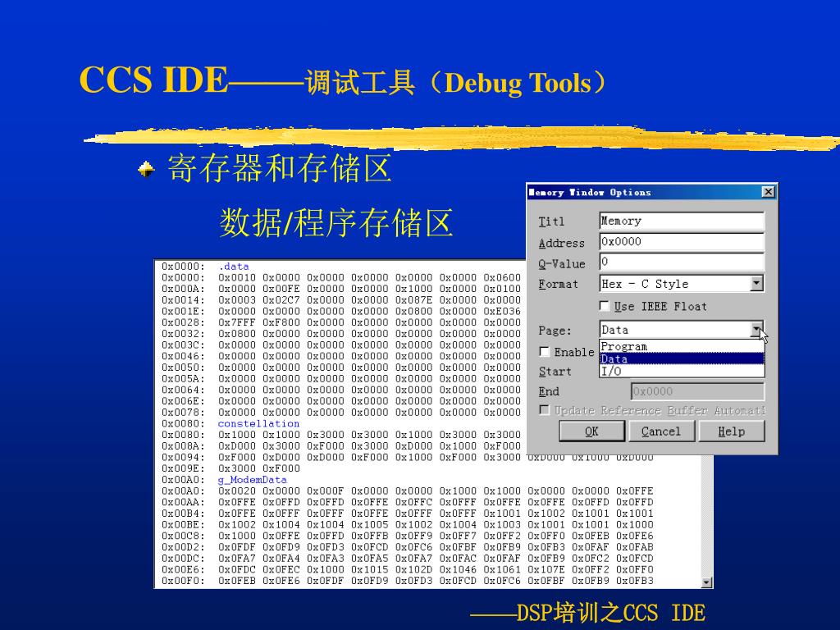Click address 0x00F0: row label
This screenshot has width=840, height=630.
pyautogui.click(x=183, y=581)
